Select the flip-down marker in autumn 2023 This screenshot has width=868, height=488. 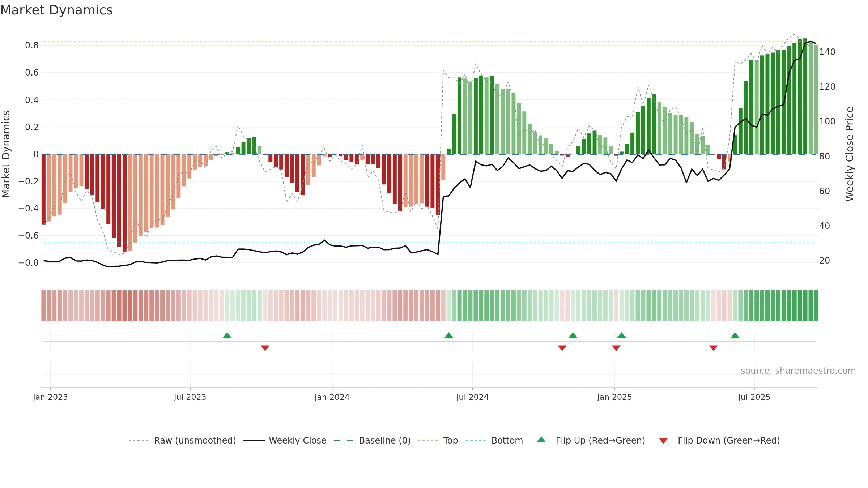click(265, 348)
